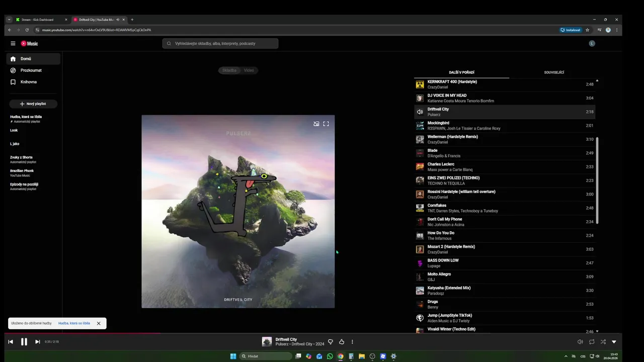Play Jump (JumpStyle TikTok)

tap(505, 318)
